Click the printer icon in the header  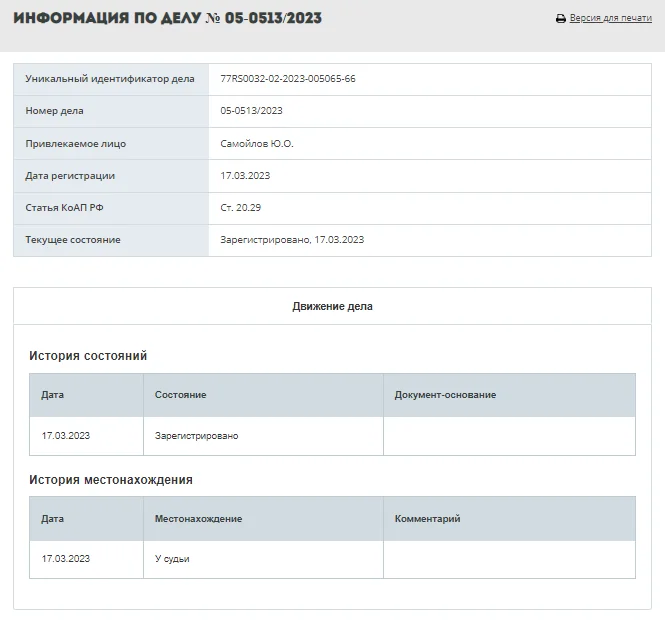click(561, 19)
